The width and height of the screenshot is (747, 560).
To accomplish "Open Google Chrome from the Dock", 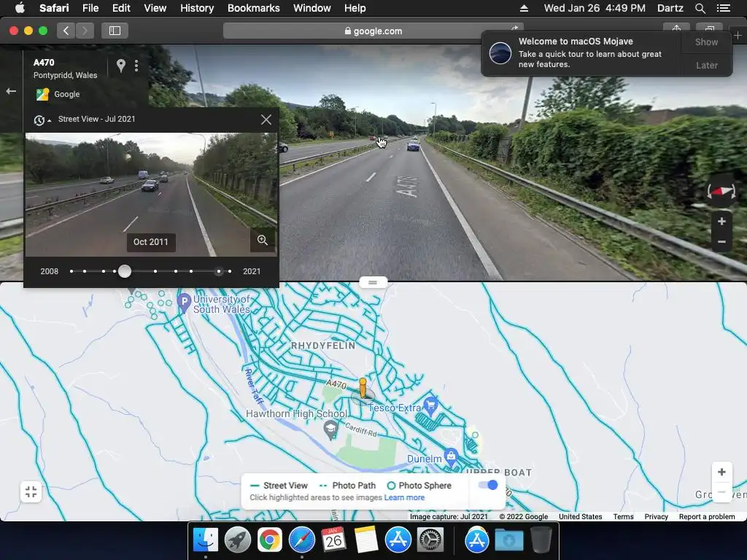I will pos(270,540).
